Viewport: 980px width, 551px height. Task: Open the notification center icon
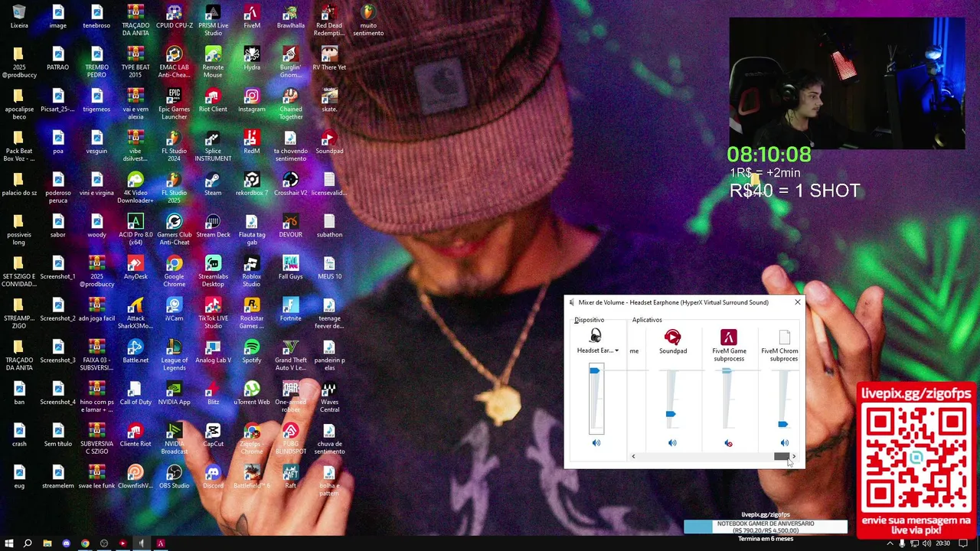click(x=963, y=543)
